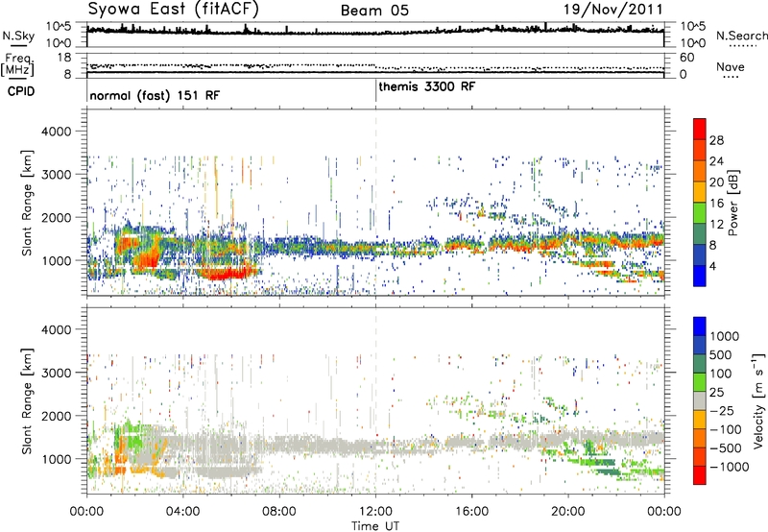Click the blue top of velocity colorbar

[x=700, y=326]
